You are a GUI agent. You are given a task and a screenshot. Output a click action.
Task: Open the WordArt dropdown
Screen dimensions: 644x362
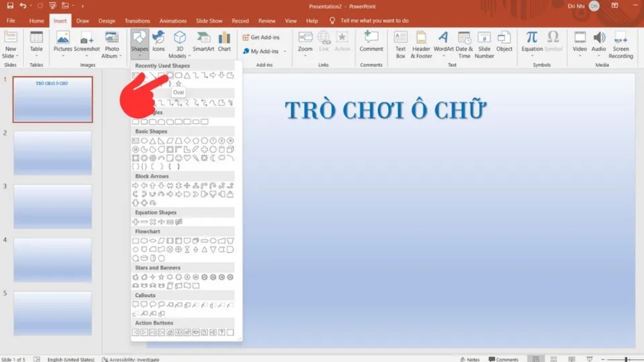pos(444,56)
